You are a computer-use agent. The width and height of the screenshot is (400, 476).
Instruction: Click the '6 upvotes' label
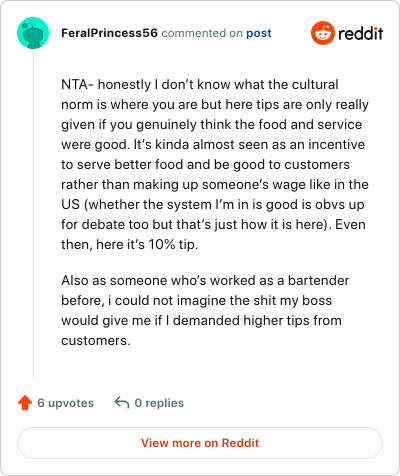pos(66,403)
